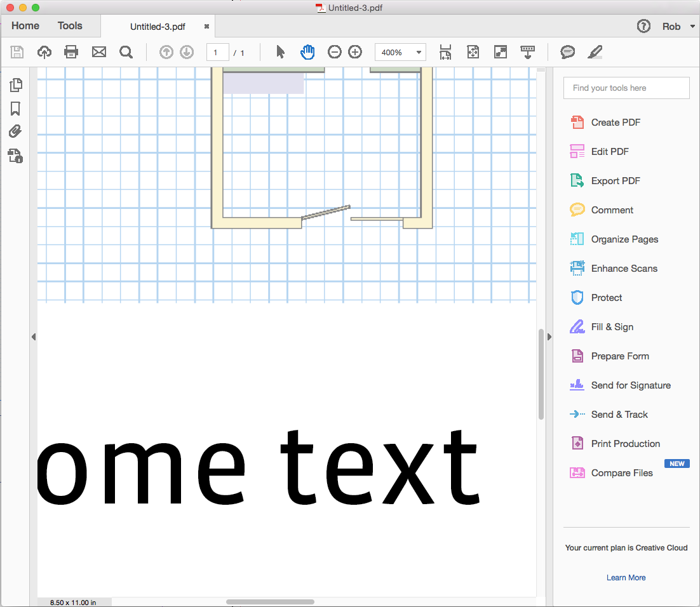
Task: Open the Email attachment icon
Action: click(x=98, y=52)
